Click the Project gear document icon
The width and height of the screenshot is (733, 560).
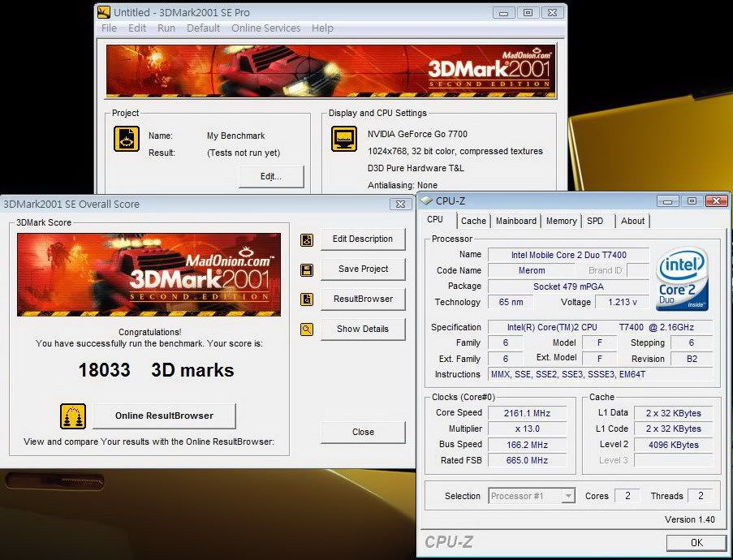(x=126, y=139)
